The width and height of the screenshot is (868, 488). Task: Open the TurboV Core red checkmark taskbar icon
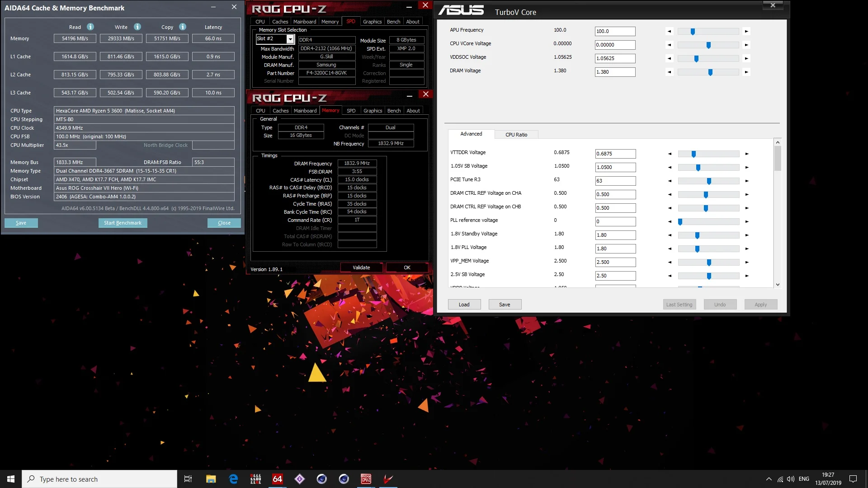(x=388, y=479)
